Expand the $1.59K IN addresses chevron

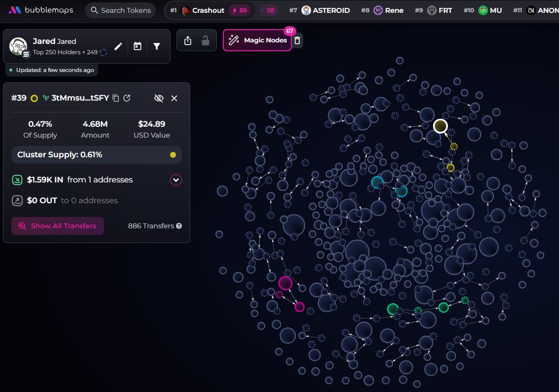point(176,180)
